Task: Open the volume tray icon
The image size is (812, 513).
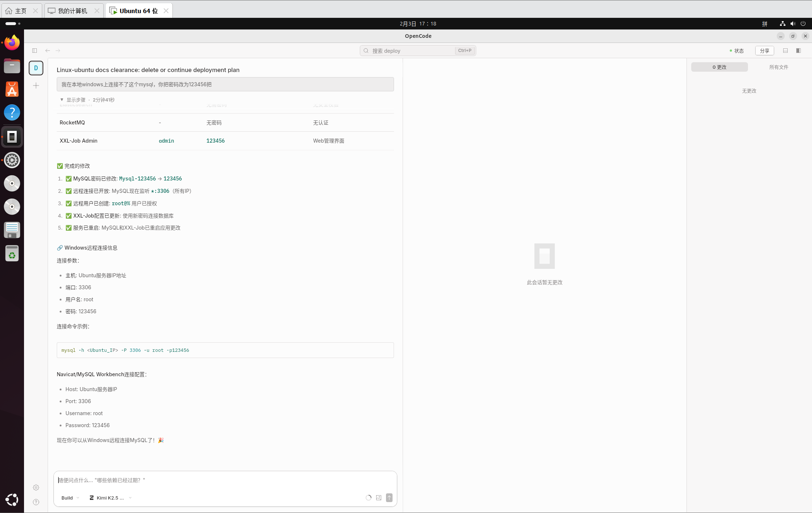Action: 793,24
